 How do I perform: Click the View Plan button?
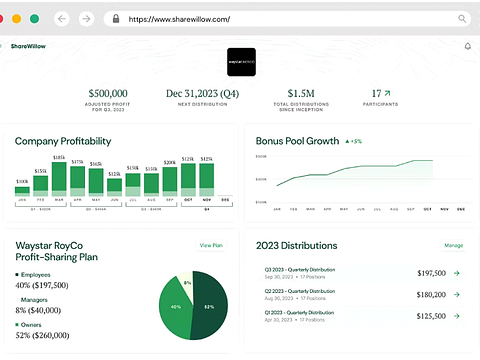click(211, 245)
